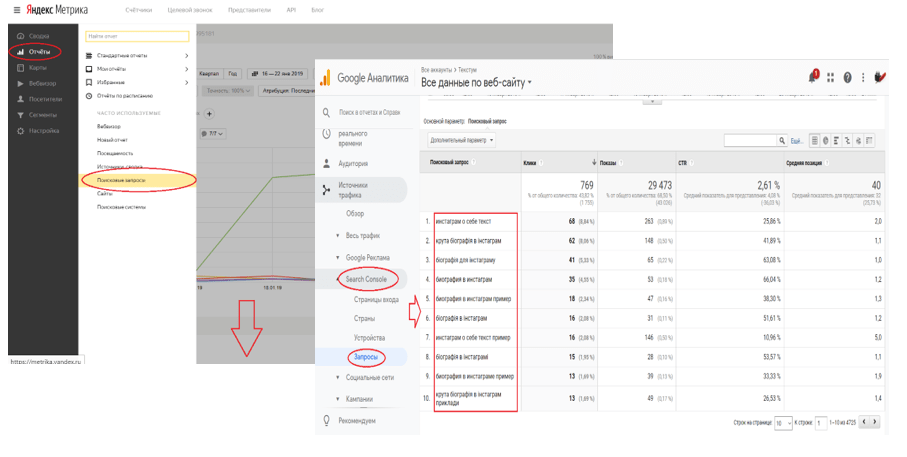Focus Поиск в отчетах и Справке
Screen dimensions: 907x457
click(369, 112)
